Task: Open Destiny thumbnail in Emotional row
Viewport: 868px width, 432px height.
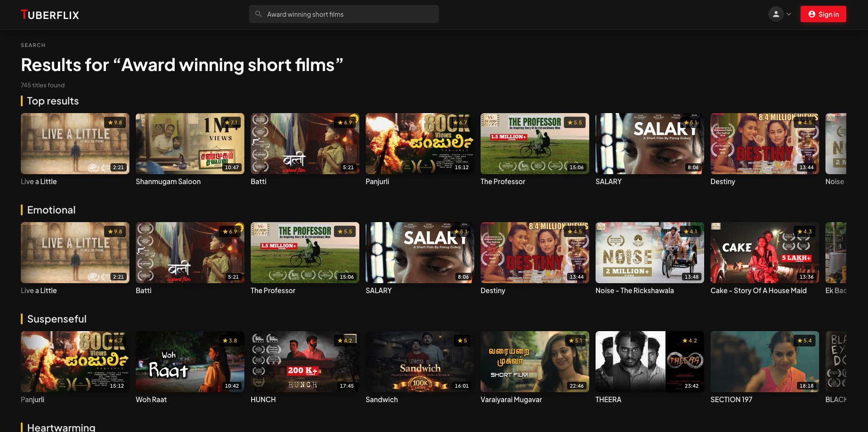Action: tap(535, 252)
